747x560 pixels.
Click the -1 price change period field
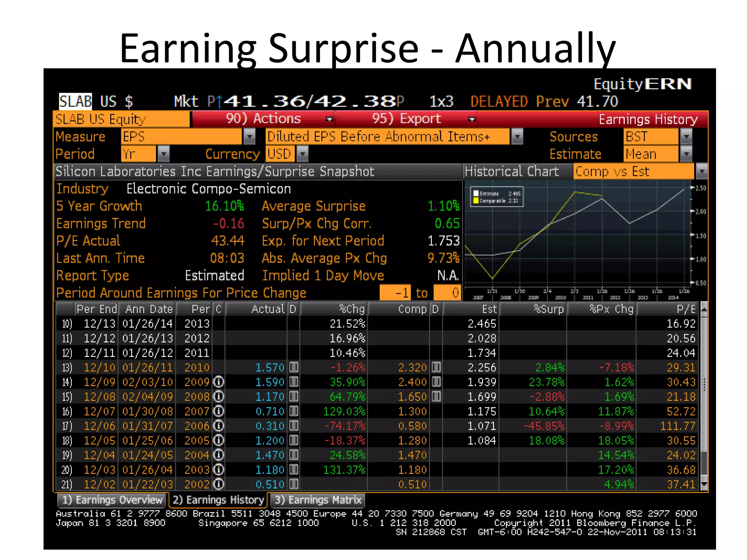pos(395,292)
